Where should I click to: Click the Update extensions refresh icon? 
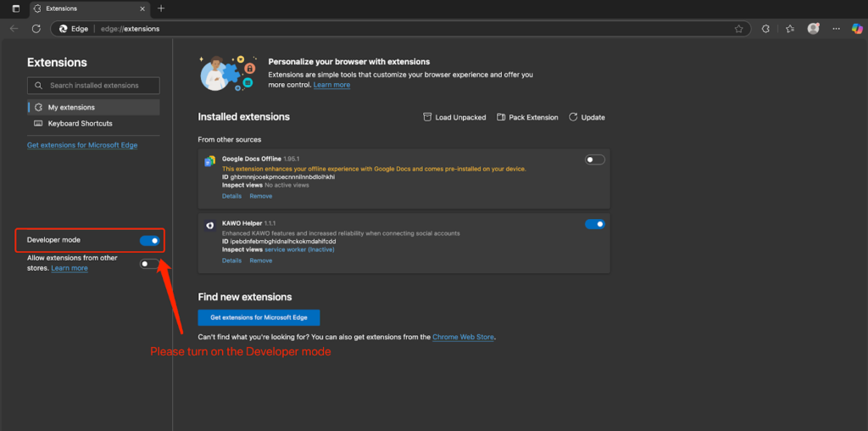[x=573, y=117]
